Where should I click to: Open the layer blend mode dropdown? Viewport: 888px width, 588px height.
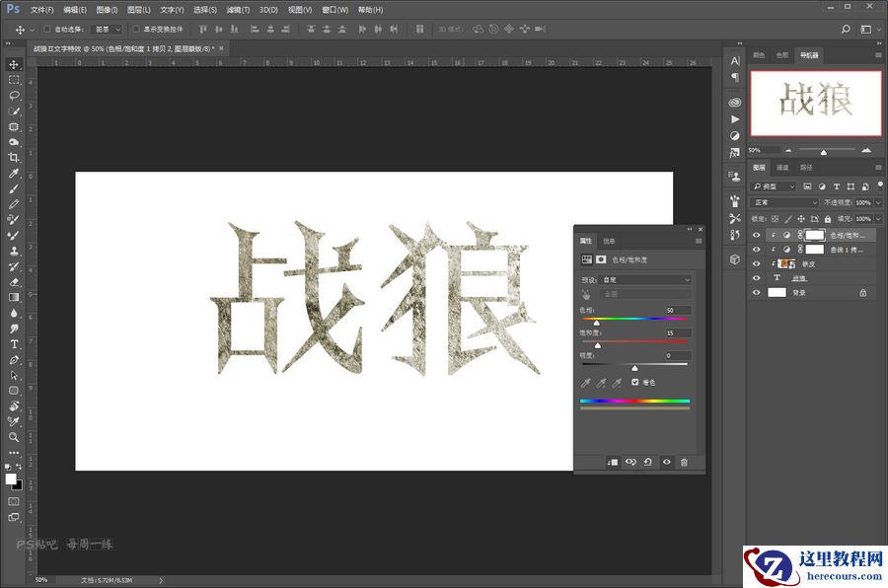click(782, 201)
